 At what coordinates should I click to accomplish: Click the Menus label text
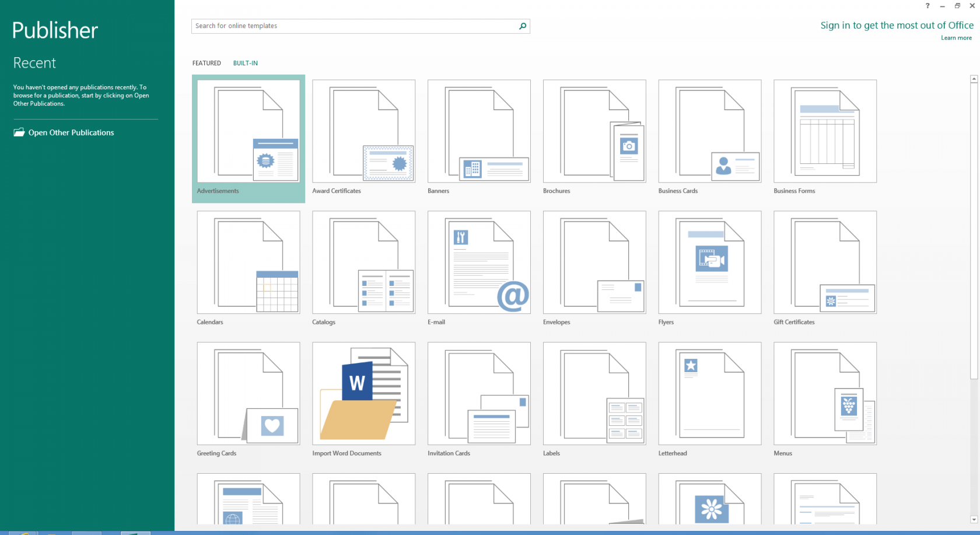tap(783, 453)
